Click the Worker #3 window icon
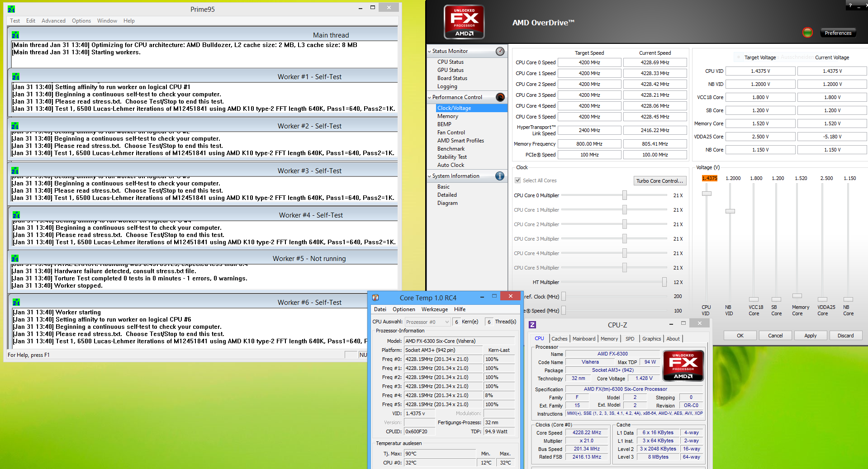This screenshot has width=868, height=469. click(x=15, y=171)
